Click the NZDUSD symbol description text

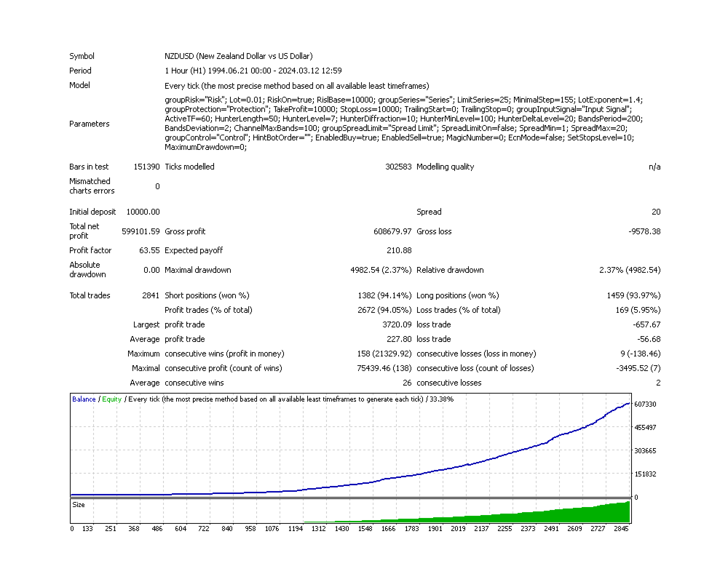tap(239, 56)
